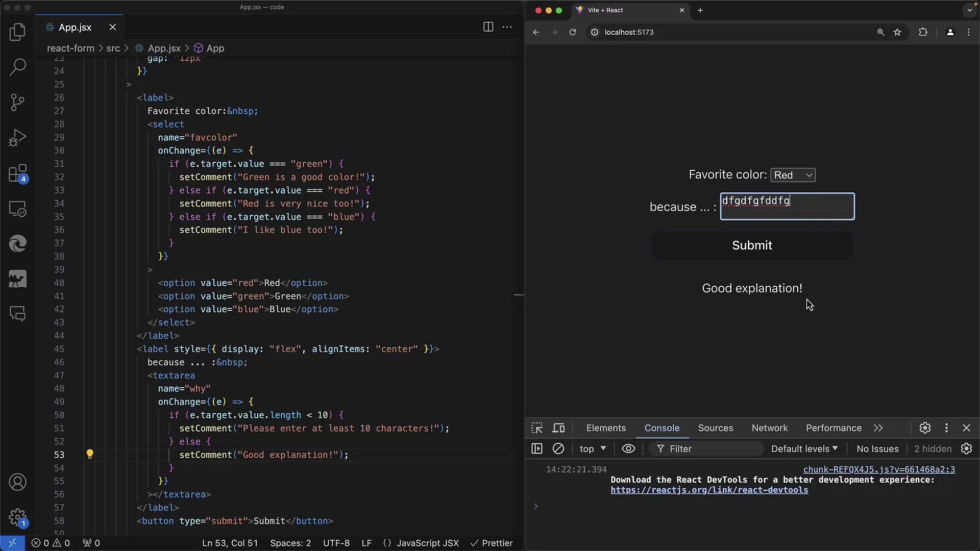The height and width of the screenshot is (551, 980).
Task: Click the React DevTools link in console
Action: pyautogui.click(x=709, y=490)
